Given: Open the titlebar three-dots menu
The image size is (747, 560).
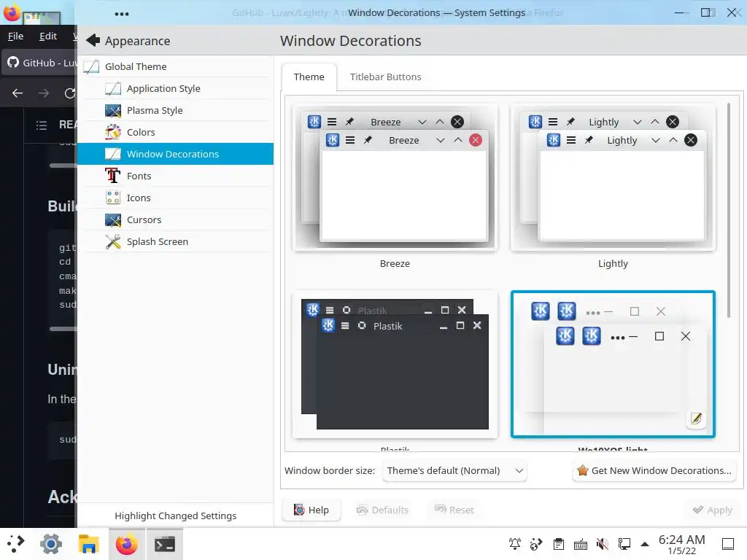Looking at the screenshot, I should click(122, 14).
